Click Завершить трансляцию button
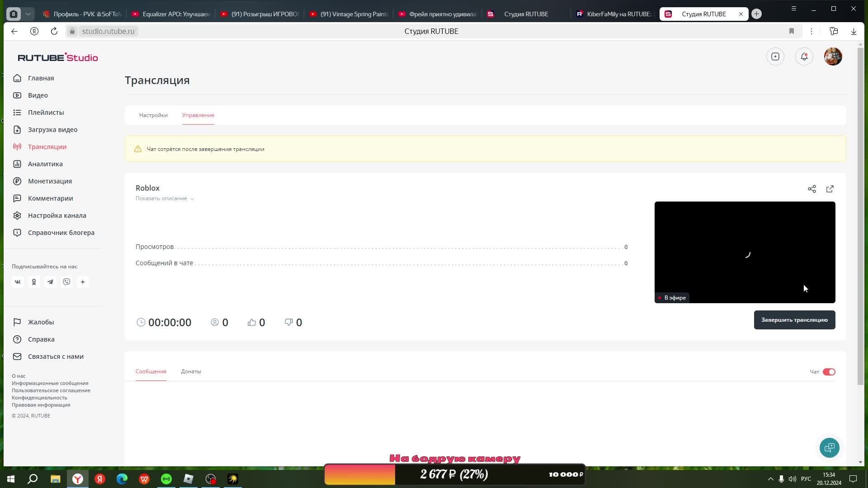Viewport: 868px width, 488px height. [794, 320]
